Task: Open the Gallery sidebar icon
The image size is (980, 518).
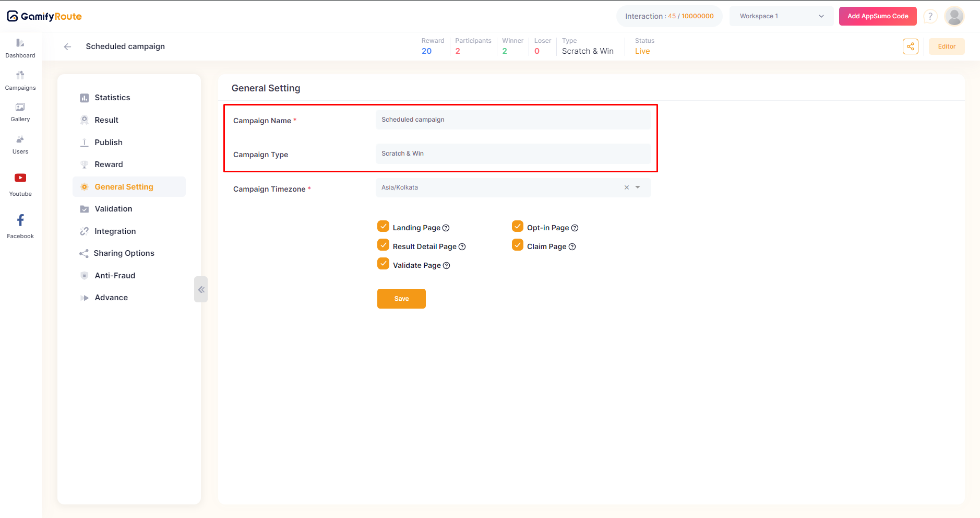Action: point(20,108)
